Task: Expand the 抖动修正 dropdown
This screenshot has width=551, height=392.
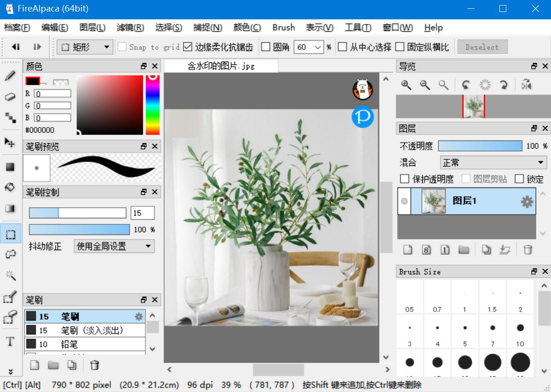Action: (114, 246)
